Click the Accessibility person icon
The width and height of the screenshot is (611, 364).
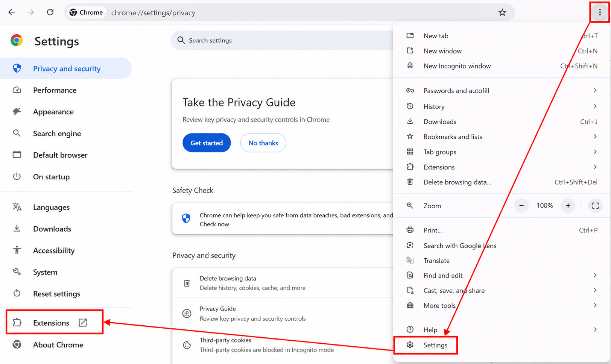[17, 250]
